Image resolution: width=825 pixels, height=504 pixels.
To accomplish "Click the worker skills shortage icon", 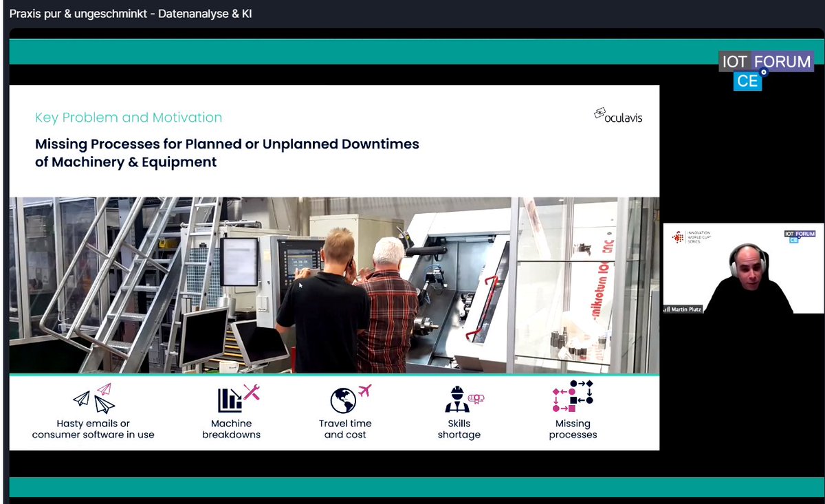I will coord(463,399).
